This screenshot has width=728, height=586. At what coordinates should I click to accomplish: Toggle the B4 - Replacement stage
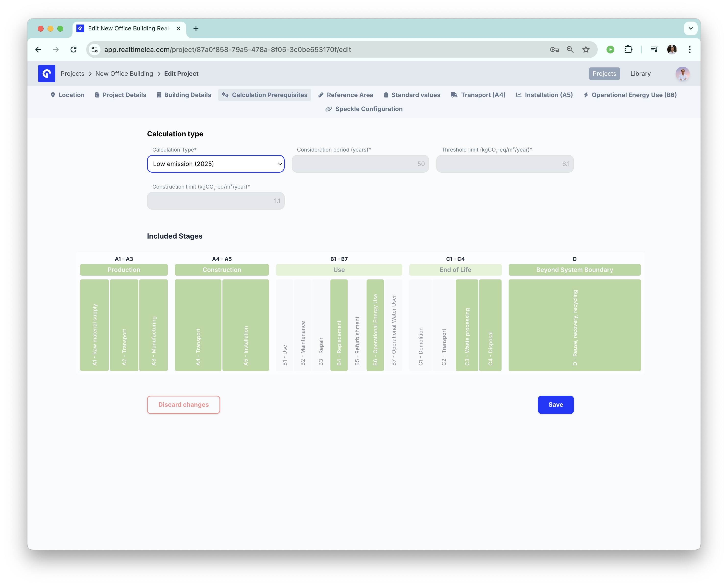point(339,325)
